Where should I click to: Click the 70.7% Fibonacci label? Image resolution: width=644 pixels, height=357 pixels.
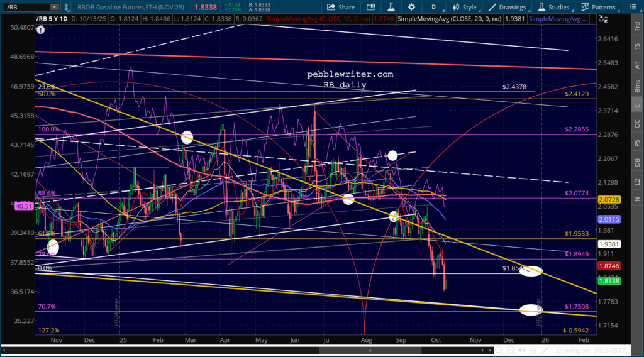point(47,307)
